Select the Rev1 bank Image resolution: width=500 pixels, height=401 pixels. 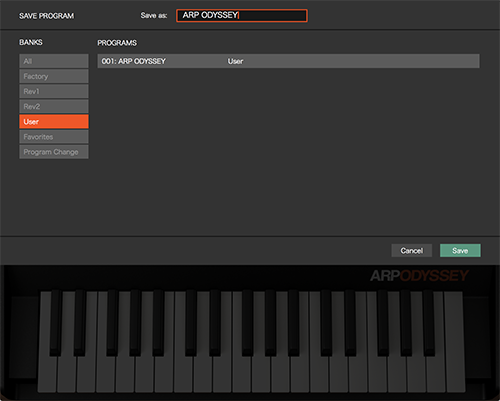(x=54, y=91)
